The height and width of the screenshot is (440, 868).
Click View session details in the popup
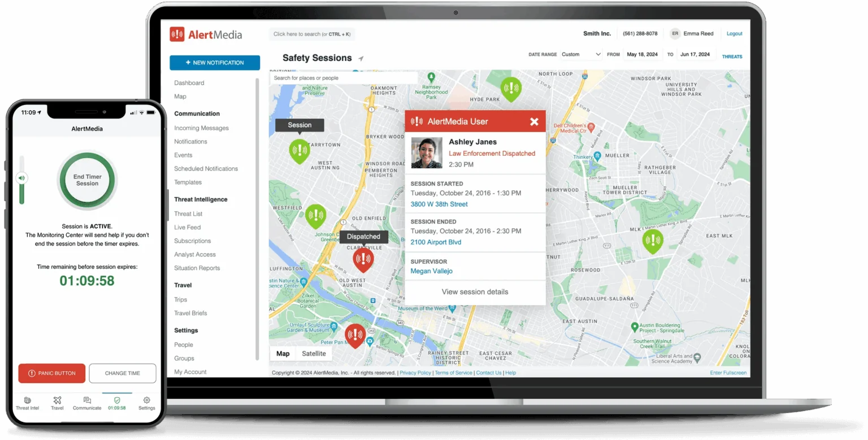click(x=475, y=292)
